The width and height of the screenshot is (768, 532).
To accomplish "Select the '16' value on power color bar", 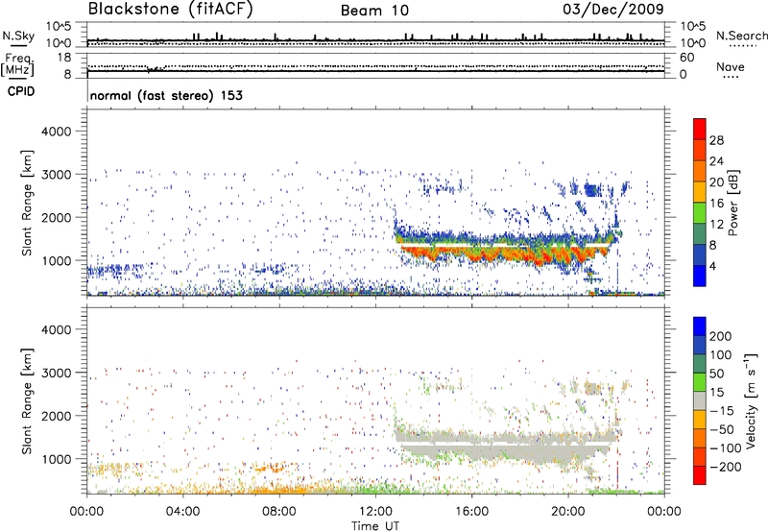I will coord(716,204).
